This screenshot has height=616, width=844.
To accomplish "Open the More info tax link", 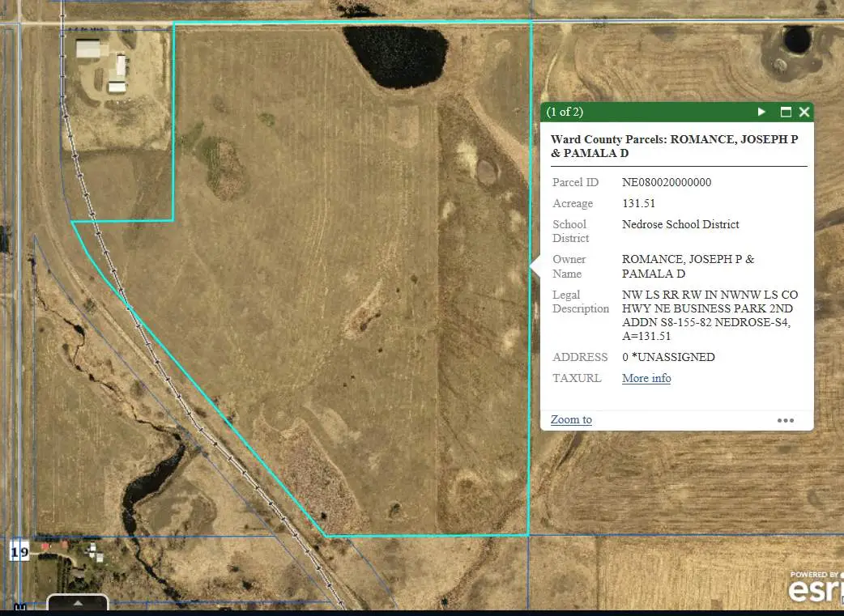I will coord(646,378).
